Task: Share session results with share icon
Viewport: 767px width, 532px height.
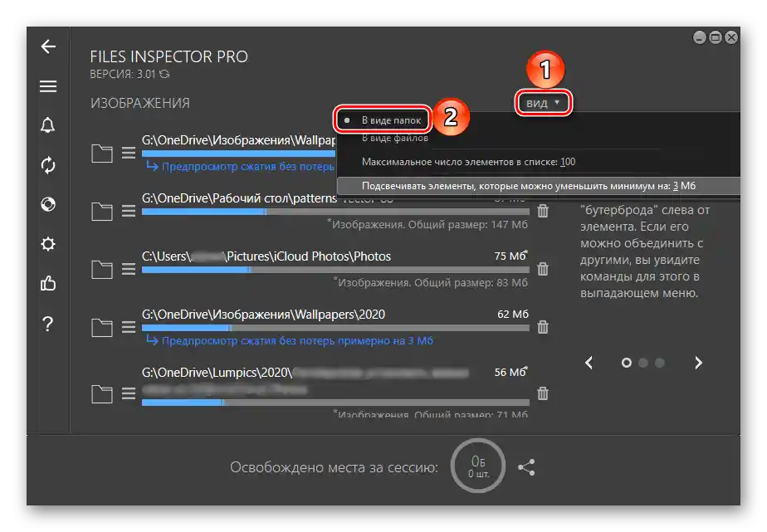Action: (526, 467)
